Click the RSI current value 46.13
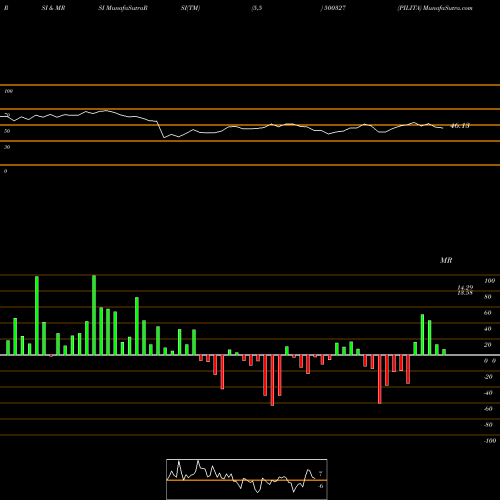 tap(460, 126)
